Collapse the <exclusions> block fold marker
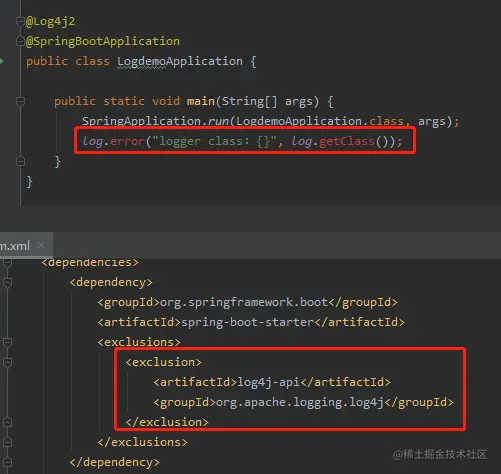 tap(7, 342)
